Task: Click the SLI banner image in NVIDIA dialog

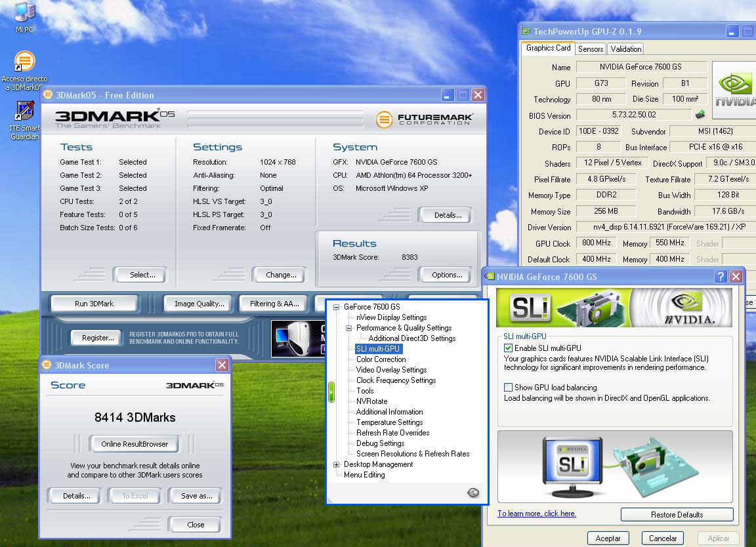Action: pos(614,308)
